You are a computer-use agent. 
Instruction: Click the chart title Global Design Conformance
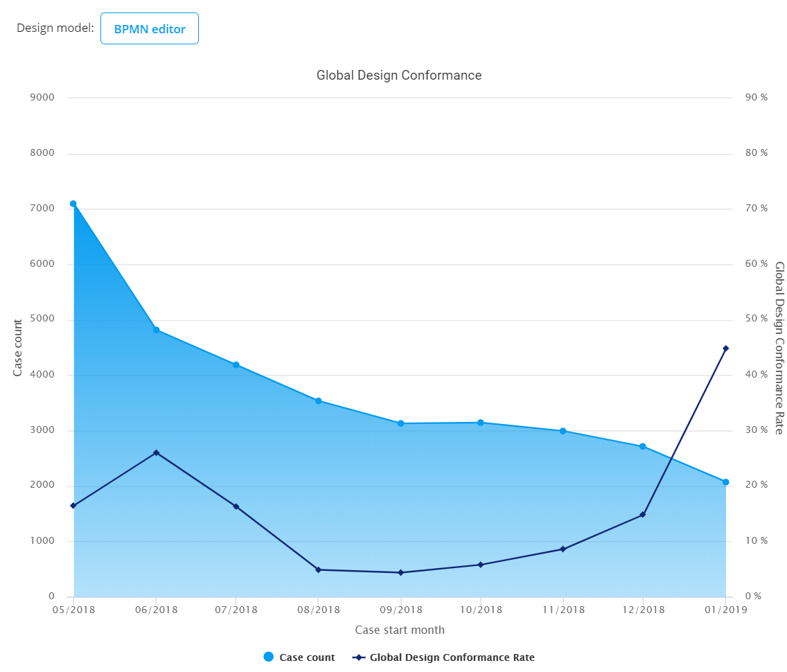[399, 76]
